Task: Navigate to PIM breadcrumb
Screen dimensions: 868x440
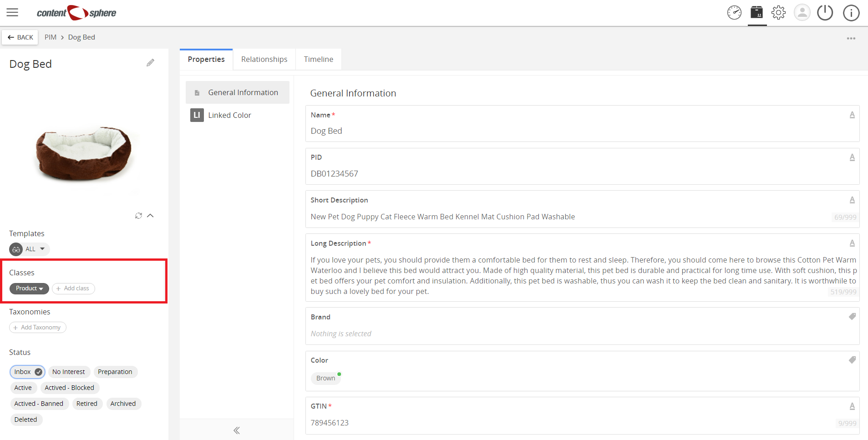Action: pyautogui.click(x=51, y=37)
